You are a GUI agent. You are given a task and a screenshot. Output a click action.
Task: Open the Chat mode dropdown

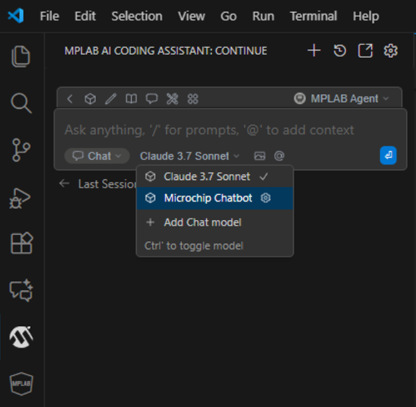click(97, 156)
